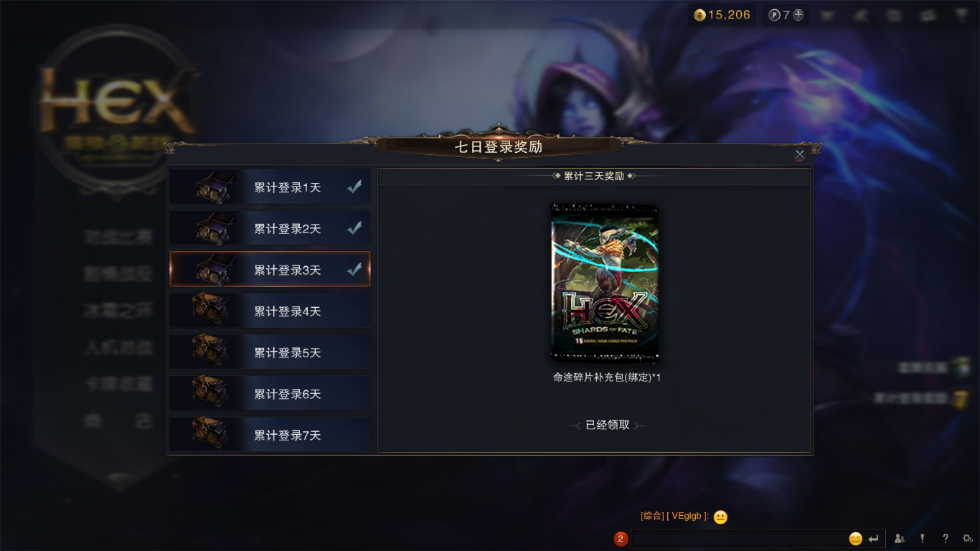Open settings gear icon
Screen dimensions: 980x551
click(968, 538)
